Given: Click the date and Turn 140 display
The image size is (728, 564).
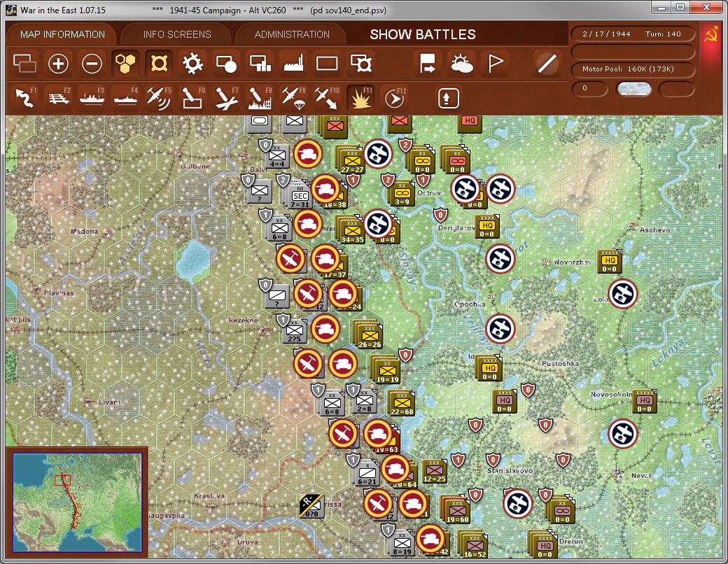Looking at the screenshot, I should pos(632,34).
